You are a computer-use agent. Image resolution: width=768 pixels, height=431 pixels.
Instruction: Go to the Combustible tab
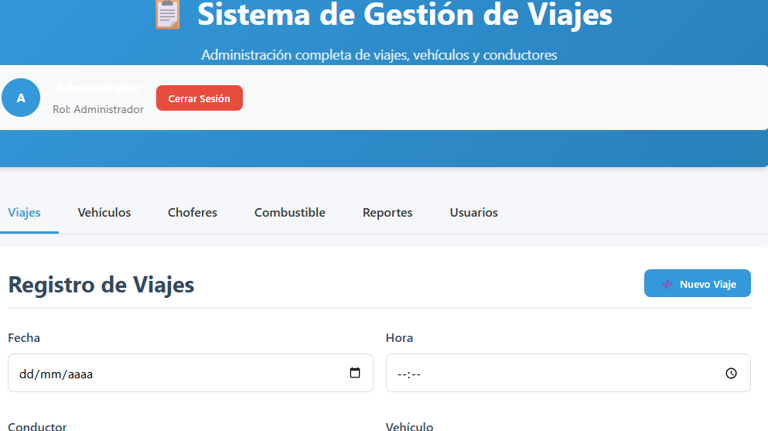[x=289, y=213]
